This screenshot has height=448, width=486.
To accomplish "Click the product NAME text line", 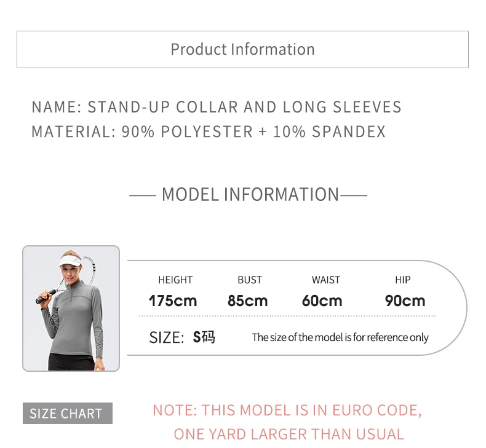I will (217, 107).
